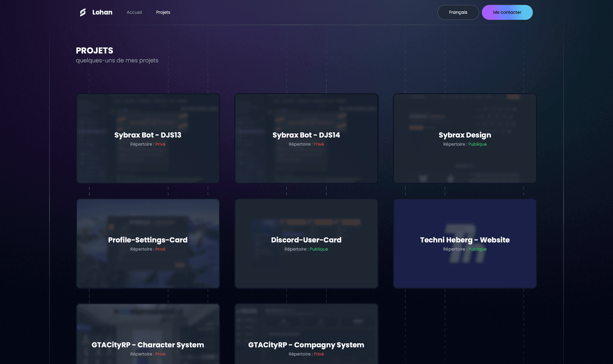Click Privé label under Sybrax Bot - DJS13

(x=160, y=144)
